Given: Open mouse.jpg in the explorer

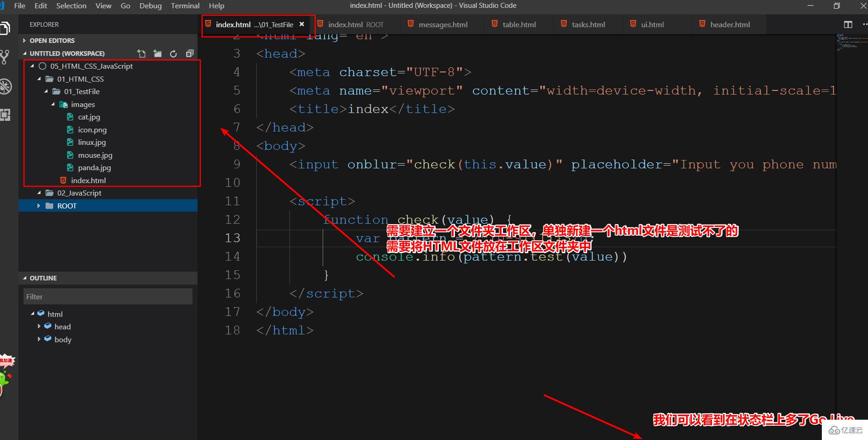Looking at the screenshot, I should 95,155.
